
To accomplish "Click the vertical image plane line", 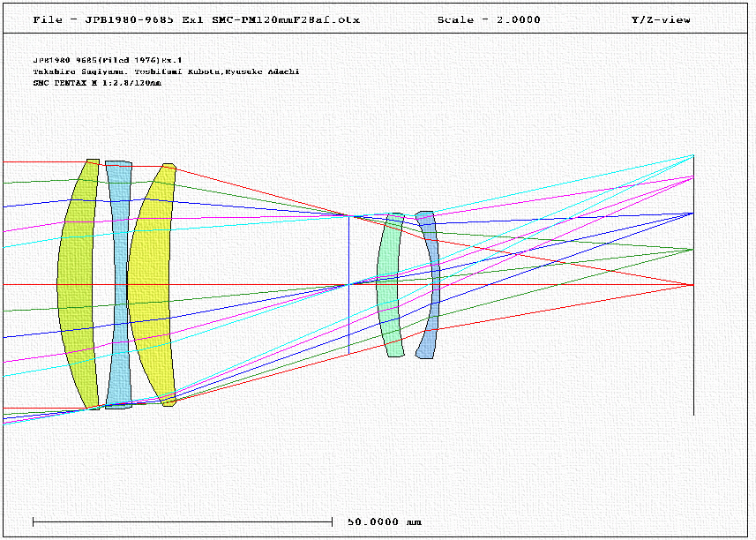I will click(693, 284).
